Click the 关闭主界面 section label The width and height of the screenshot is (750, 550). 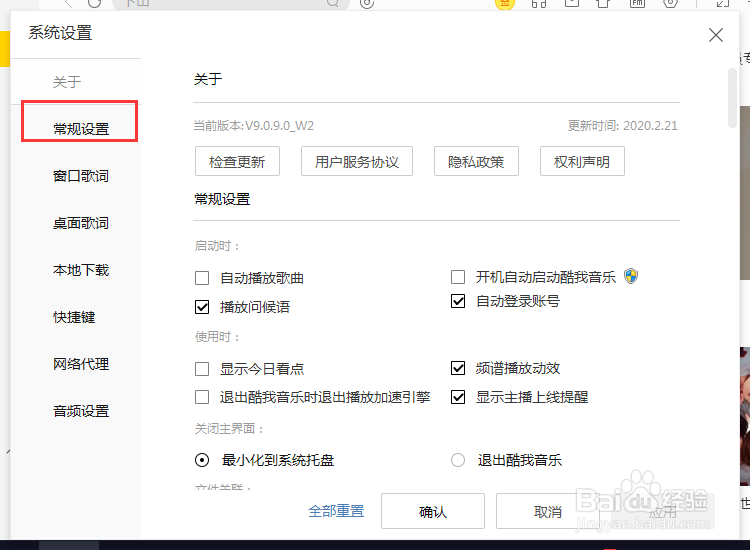pos(229,429)
